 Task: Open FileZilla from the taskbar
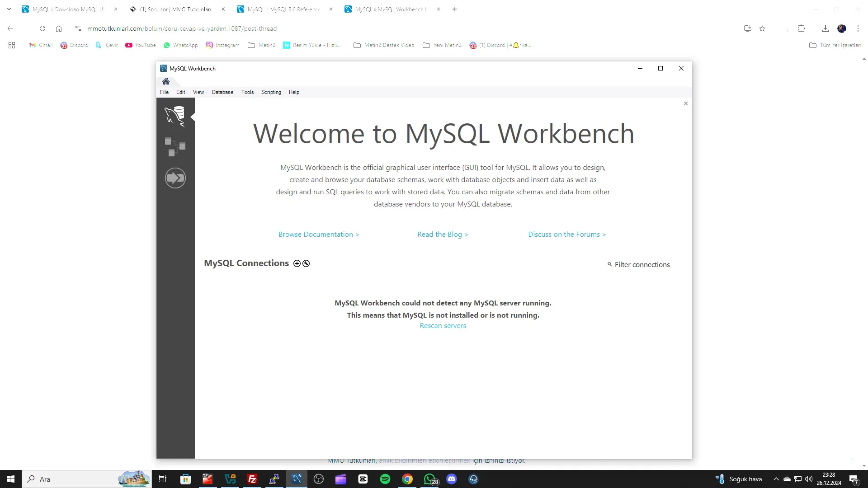(x=252, y=479)
